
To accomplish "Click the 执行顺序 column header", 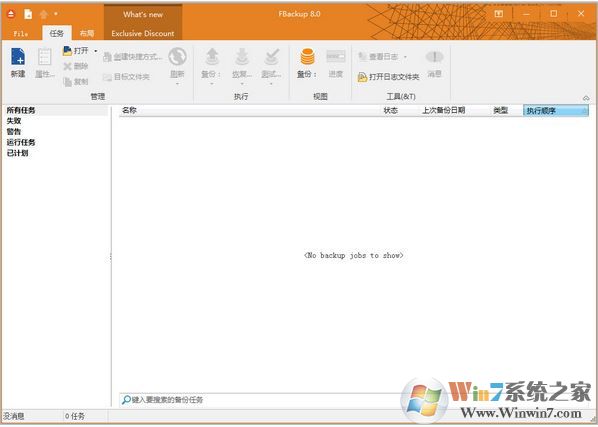I will pos(556,111).
